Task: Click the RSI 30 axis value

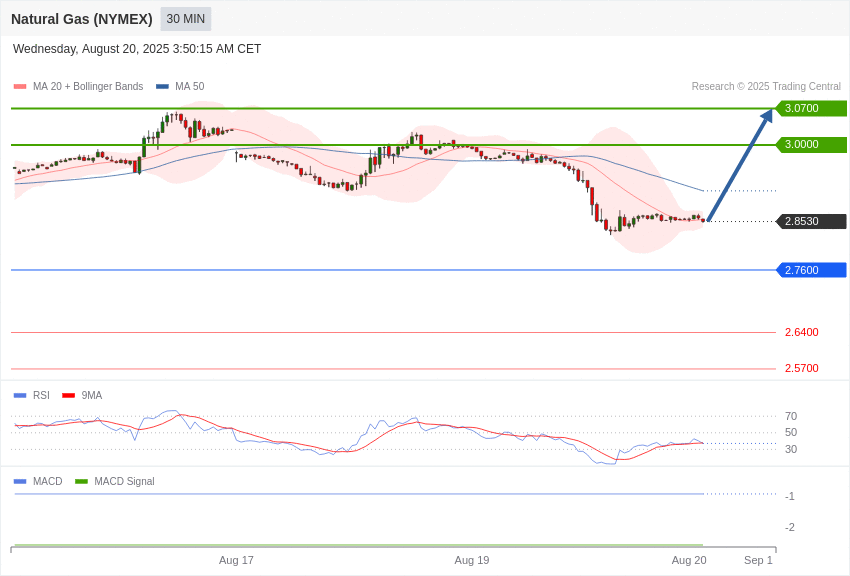Action: pos(791,449)
